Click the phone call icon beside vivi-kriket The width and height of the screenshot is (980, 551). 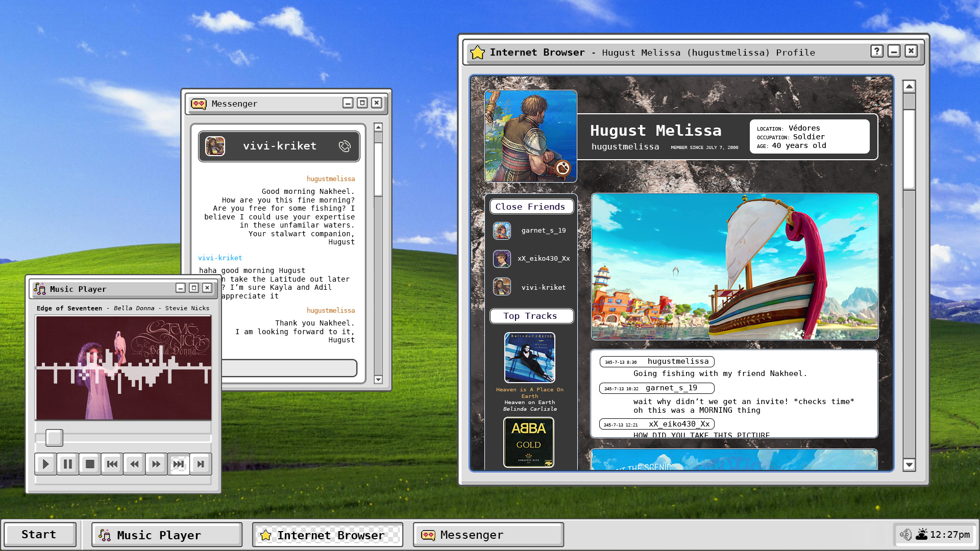point(345,146)
